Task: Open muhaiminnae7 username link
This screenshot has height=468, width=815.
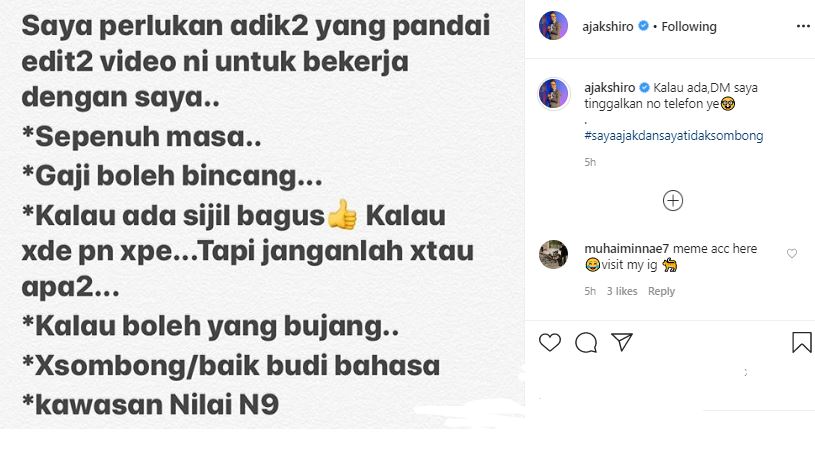Action: tap(626, 249)
